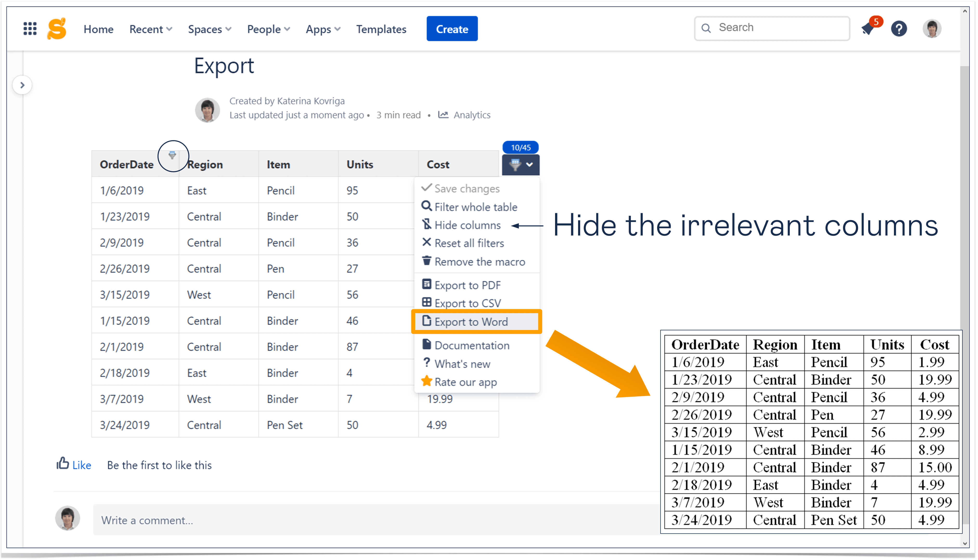Click the filter icon on OrderDate column

click(x=172, y=156)
